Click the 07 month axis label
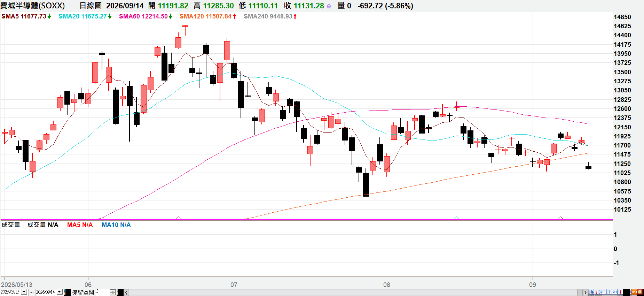This screenshot has height=296, width=644. pos(234,285)
